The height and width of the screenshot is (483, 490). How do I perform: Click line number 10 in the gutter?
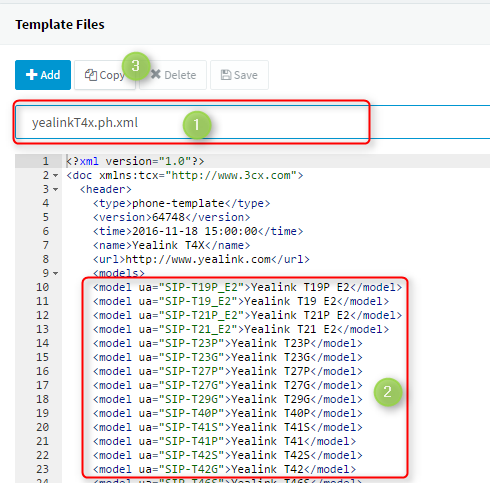pyautogui.click(x=42, y=287)
